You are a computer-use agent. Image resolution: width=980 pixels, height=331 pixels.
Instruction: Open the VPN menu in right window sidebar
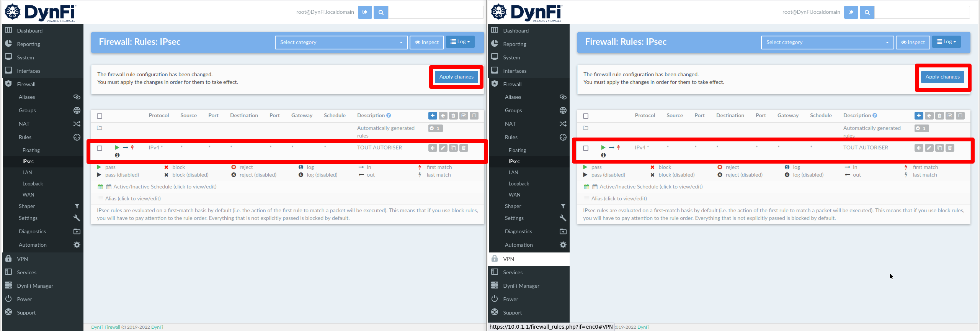pos(508,259)
